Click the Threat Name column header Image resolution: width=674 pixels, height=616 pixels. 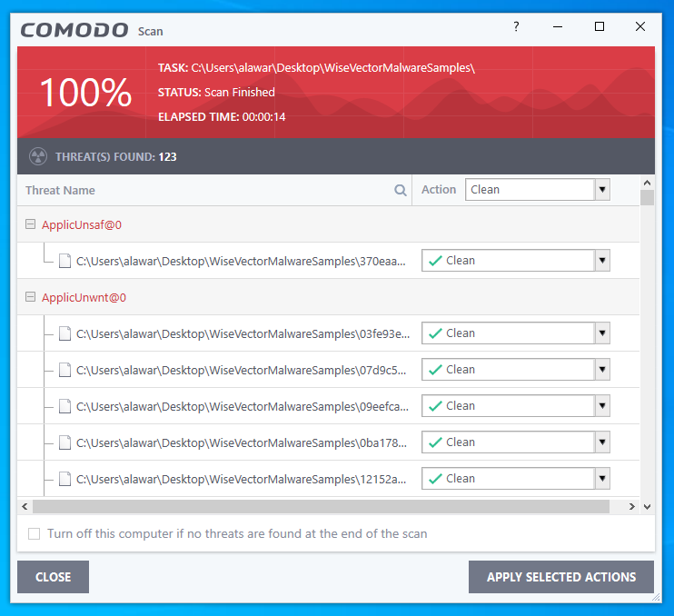point(60,191)
